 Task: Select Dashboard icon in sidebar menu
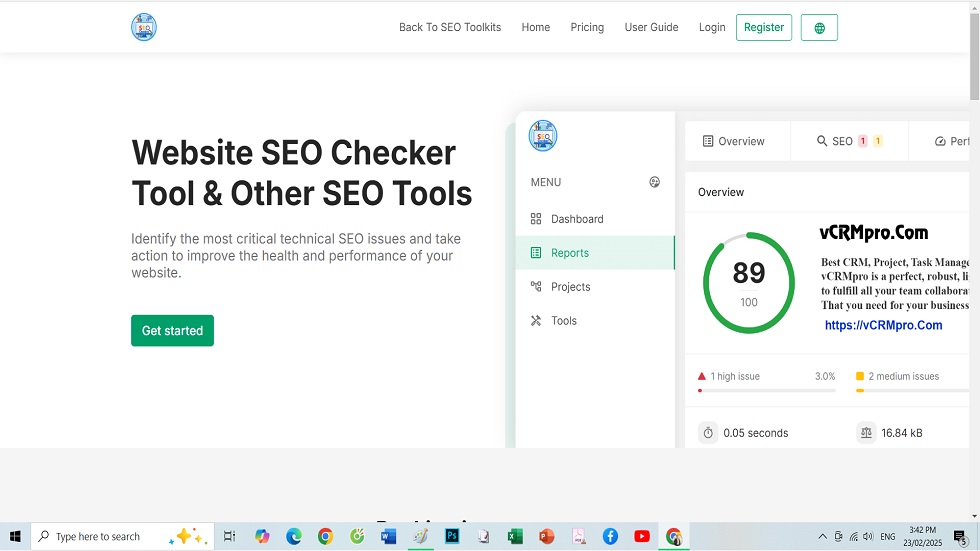pos(536,219)
